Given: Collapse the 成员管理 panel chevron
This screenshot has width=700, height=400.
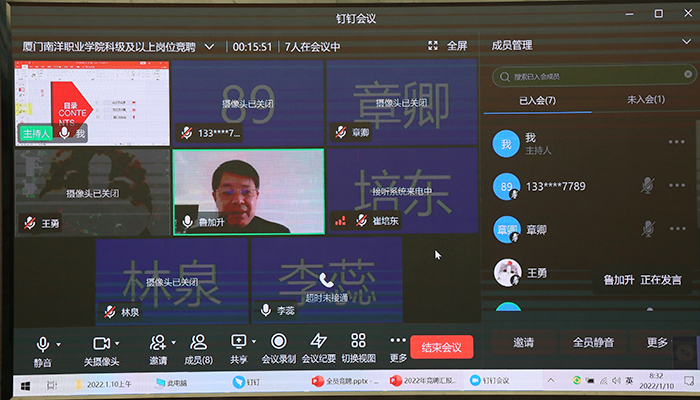Looking at the screenshot, I should coord(683,46).
